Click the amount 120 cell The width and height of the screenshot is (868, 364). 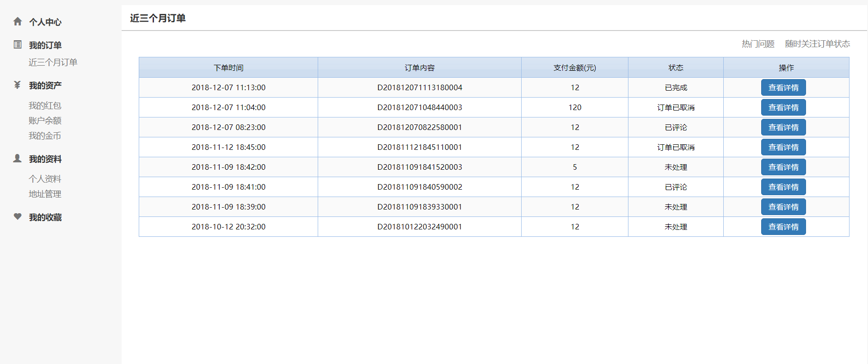point(575,107)
